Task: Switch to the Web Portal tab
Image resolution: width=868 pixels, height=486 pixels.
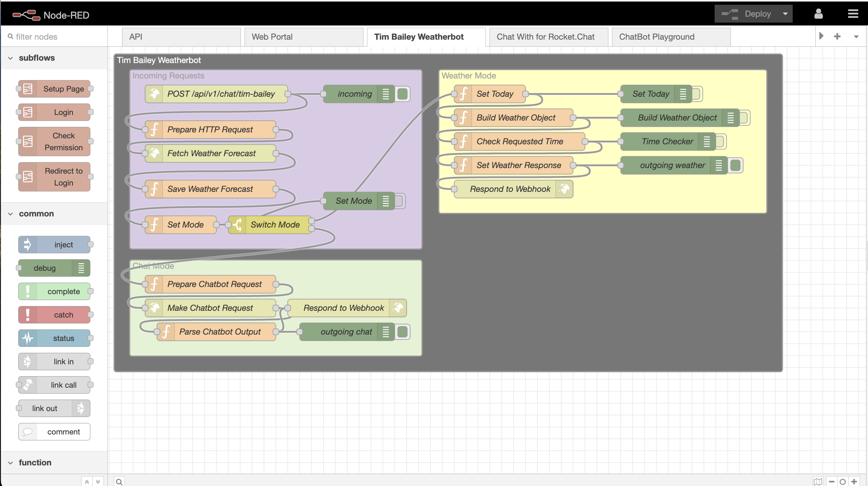Action: (x=304, y=37)
